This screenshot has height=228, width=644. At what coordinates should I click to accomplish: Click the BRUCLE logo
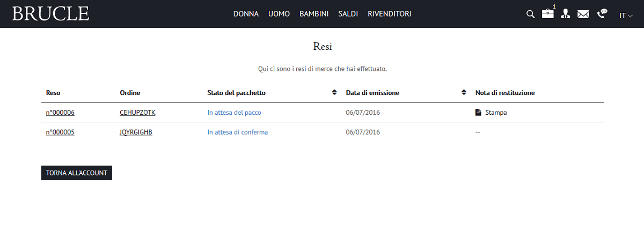click(50, 14)
